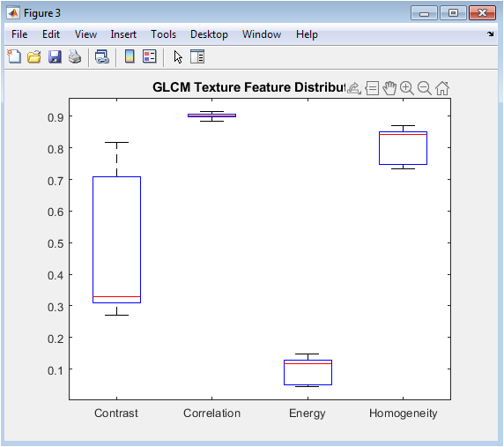
Task: Save figure using floppy disk icon
Action: pos(55,57)
